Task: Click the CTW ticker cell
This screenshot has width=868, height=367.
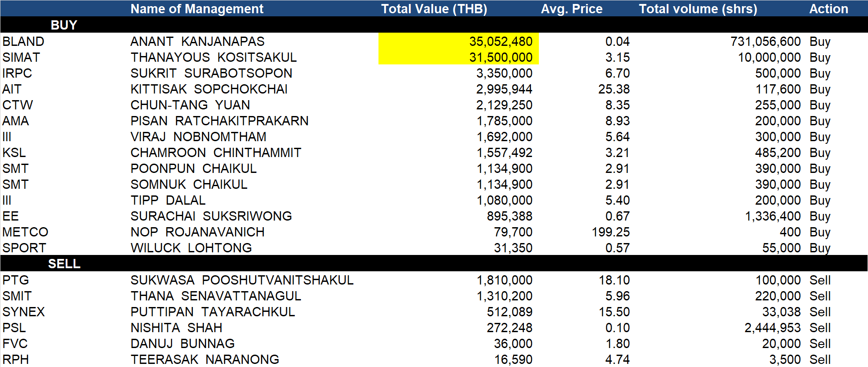Action: pos(18,105)
